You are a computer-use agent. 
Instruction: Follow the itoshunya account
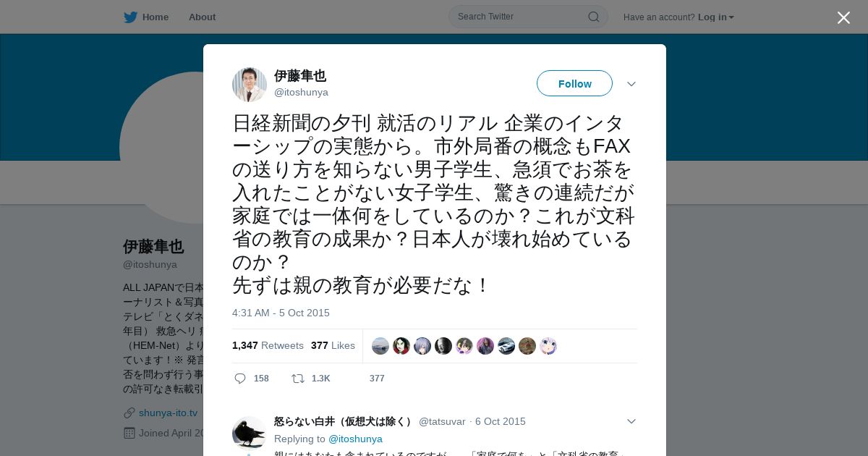click(x=574, y=84)
